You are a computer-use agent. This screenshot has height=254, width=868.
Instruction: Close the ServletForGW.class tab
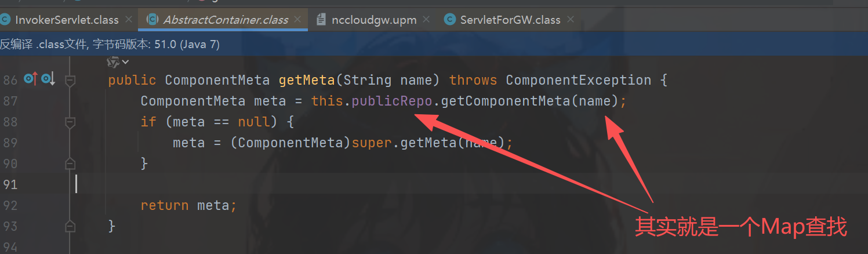click(x=570, y=20)
